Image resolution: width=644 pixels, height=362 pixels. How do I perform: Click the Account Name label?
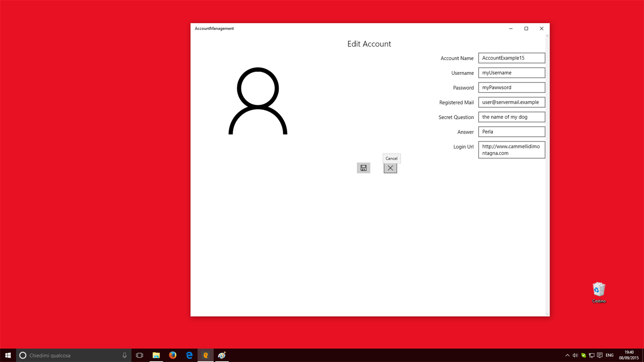457,58
